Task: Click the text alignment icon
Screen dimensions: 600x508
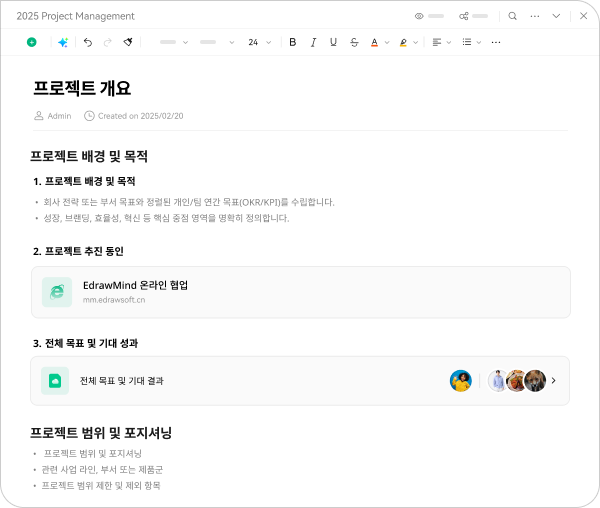Action: 436,42
